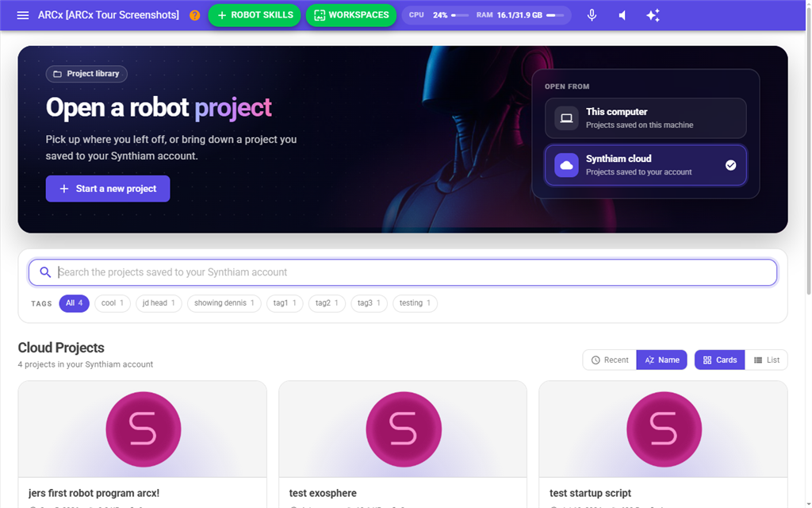Filter by the tag3 tag
Screen dimensions: 812x508
tap(369, 303)
